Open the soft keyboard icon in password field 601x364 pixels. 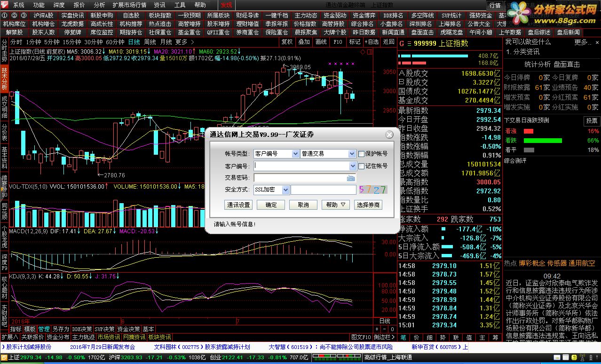tap(351, 178)
